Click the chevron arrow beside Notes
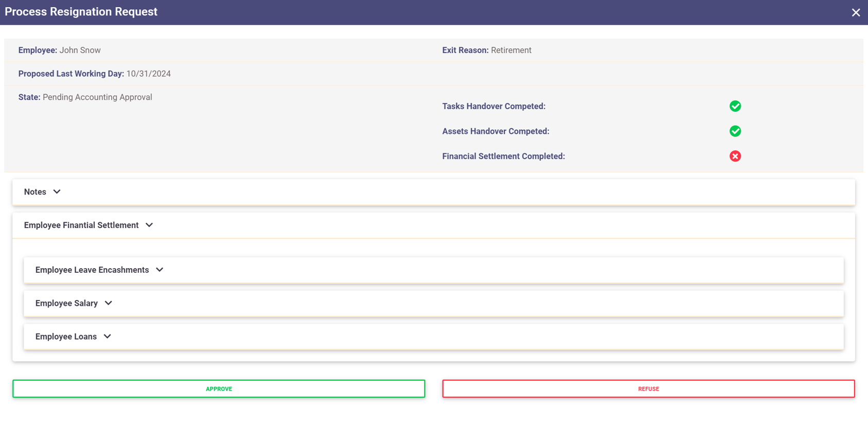The image size is (868, 422). tap(57, 191)
